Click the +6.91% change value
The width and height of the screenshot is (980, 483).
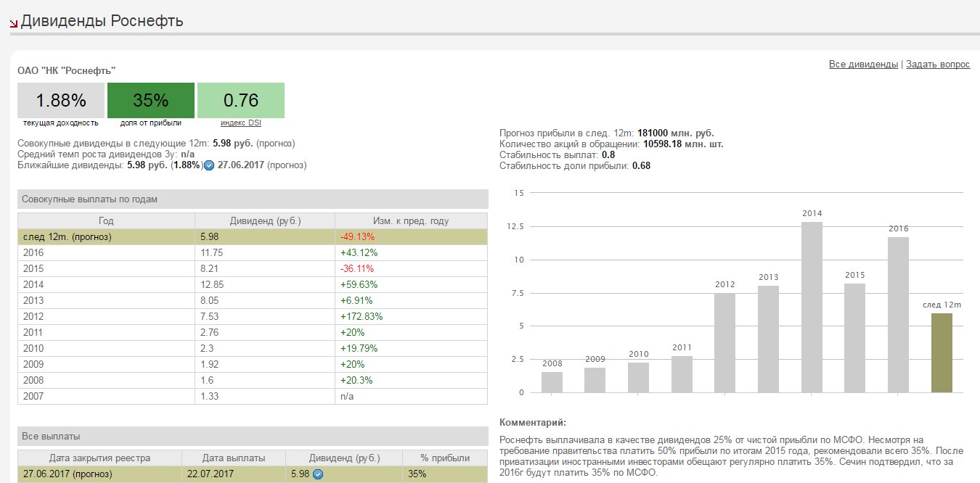[x=356, y=300]
